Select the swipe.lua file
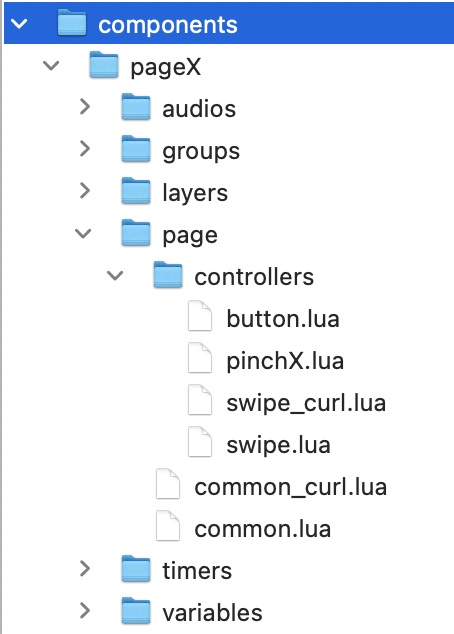 279,445
